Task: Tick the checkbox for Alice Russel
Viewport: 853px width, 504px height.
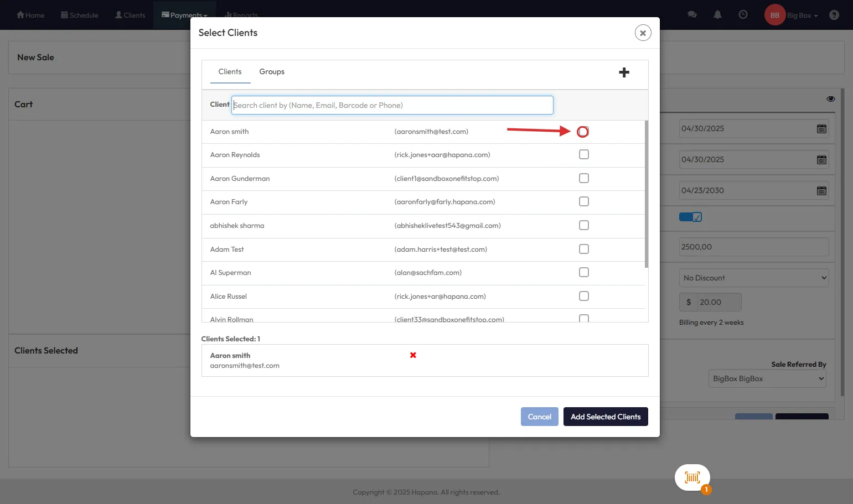Action: click(x=583, y=296)
